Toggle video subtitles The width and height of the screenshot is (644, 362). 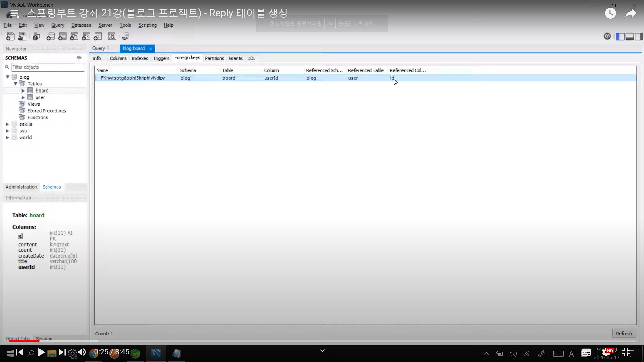[586, 353]
